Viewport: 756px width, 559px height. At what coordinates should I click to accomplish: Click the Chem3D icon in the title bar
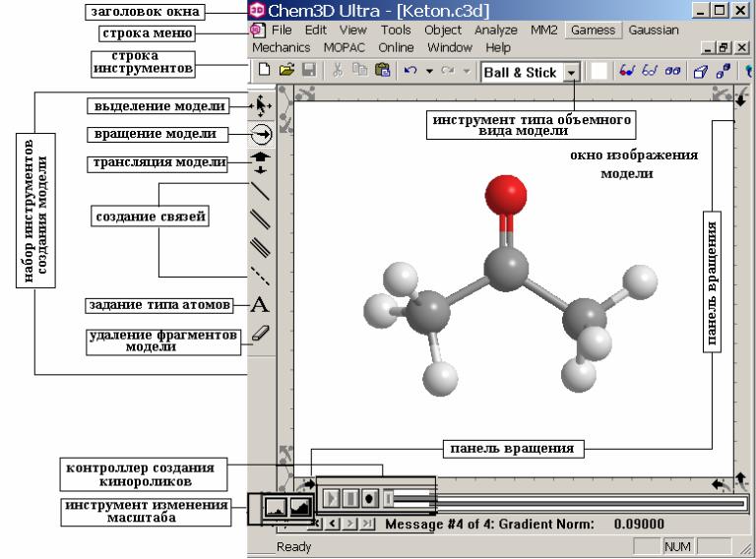point(257,10)
